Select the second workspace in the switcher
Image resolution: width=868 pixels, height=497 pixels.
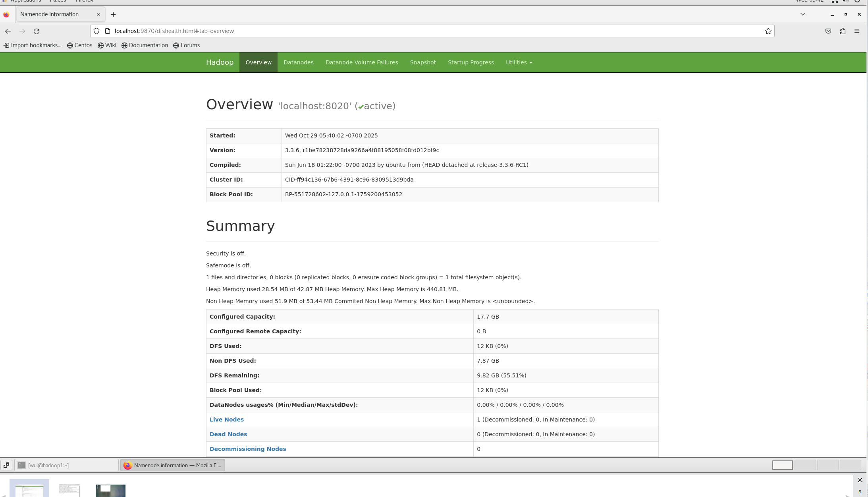coord(805,465)
